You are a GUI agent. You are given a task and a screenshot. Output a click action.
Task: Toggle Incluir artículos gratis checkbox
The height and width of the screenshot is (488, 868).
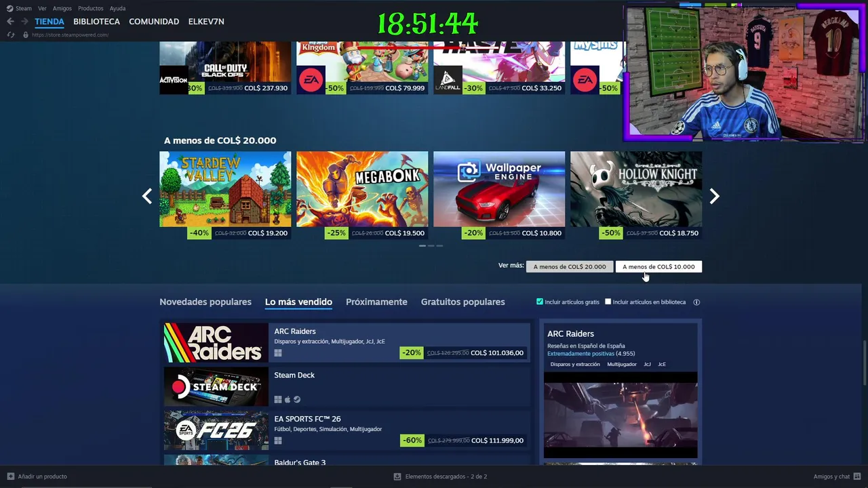(540, 302)
